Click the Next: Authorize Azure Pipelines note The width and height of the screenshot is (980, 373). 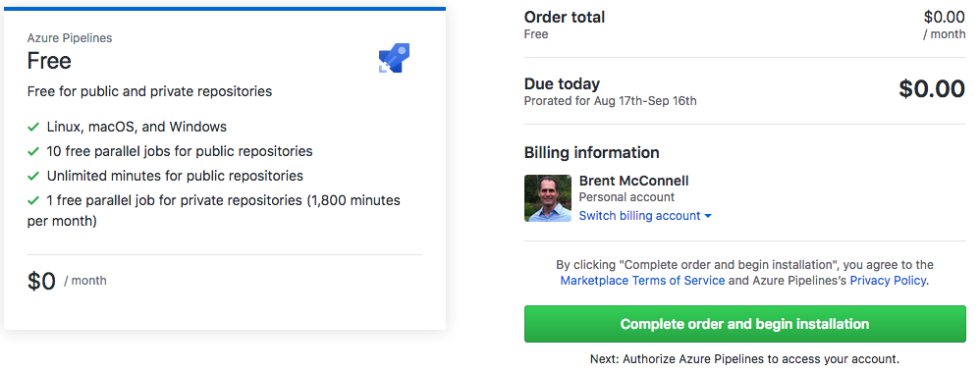pyautogui.click(x=744, y=359)
